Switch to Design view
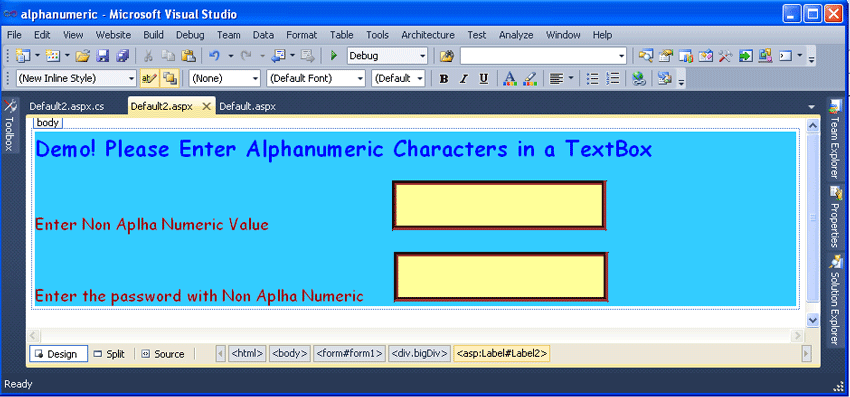850x397 pixels. pyautogui.click(x=59, y=354)
